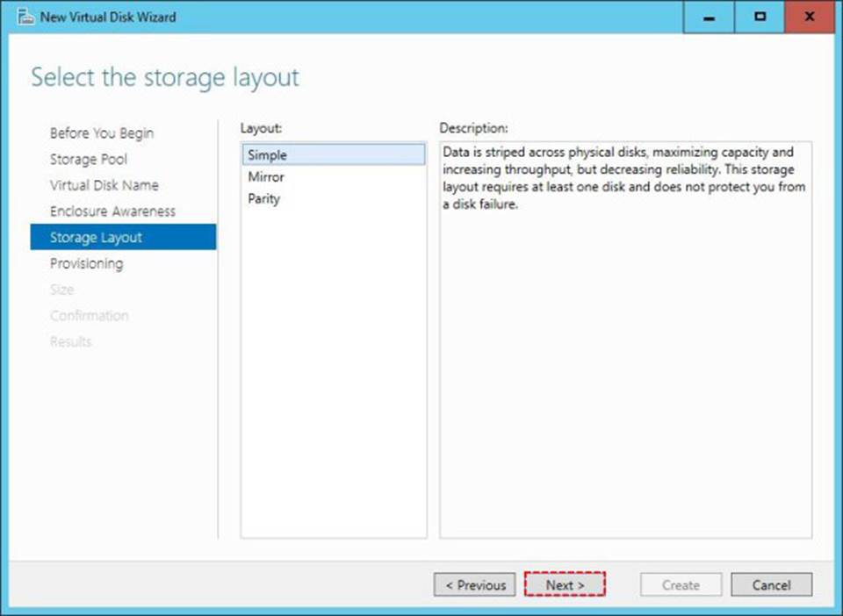Maximize the wizard window
Screen dimensions: 843x616
760,18
